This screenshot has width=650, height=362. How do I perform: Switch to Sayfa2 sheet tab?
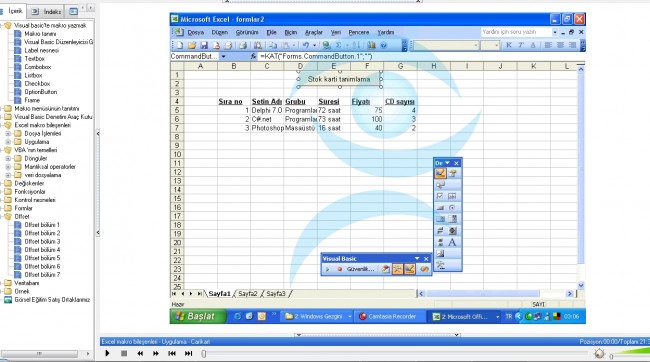point(248,294)
